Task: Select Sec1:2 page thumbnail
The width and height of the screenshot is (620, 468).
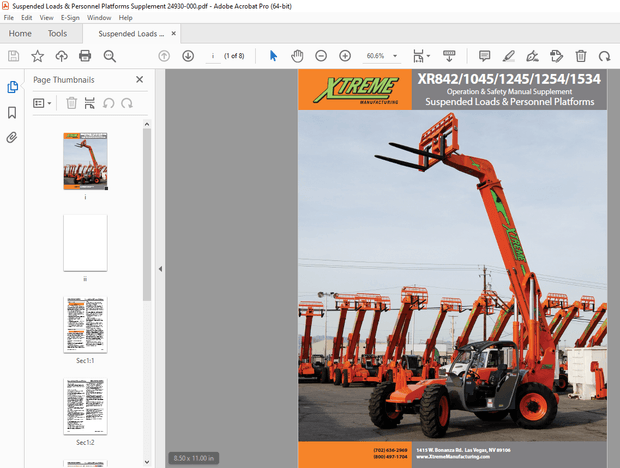Action: [x=85, y=406]
